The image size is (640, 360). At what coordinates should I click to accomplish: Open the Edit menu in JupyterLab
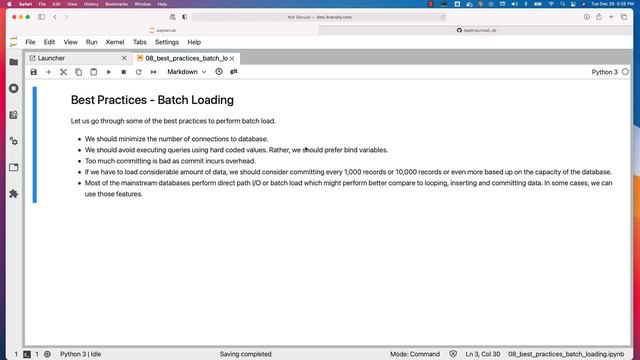pyautogui.click(x=49, y=42)
